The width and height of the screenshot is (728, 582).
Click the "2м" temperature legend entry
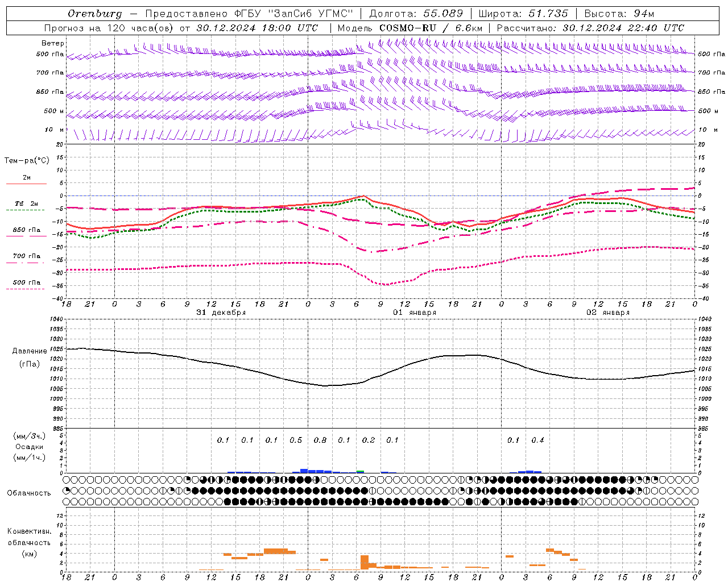(x=27, y=177)
